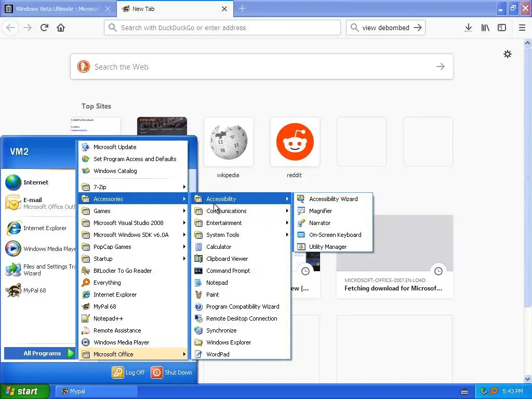Click the Synchronize entry
The width and height of the screenshot is (532, 399).
[x=241, y=330]
